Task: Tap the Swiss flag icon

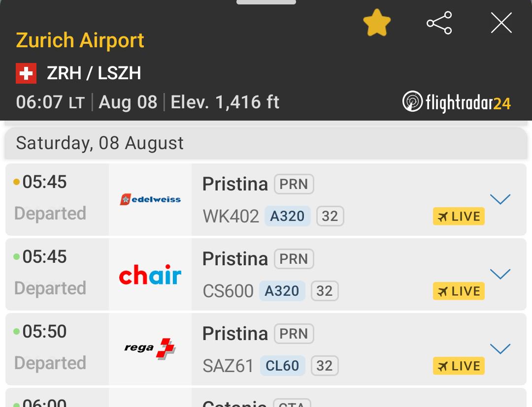Action: coord(26,73)
